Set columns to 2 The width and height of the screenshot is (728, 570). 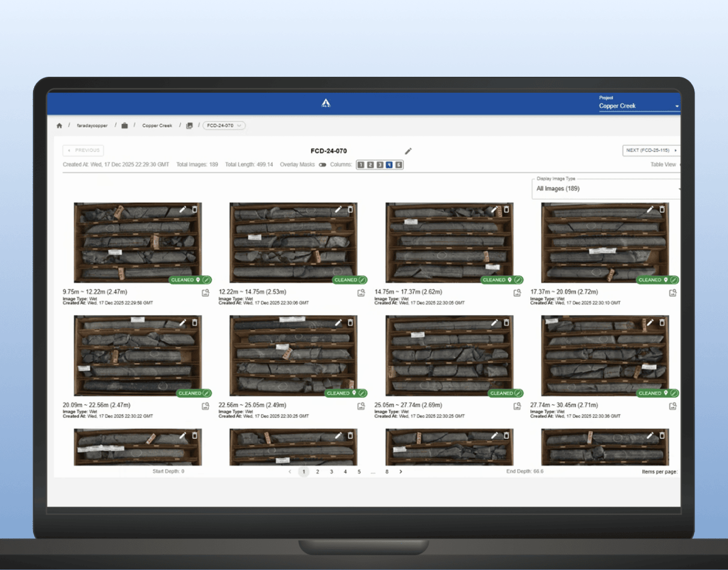pos(371,164)
